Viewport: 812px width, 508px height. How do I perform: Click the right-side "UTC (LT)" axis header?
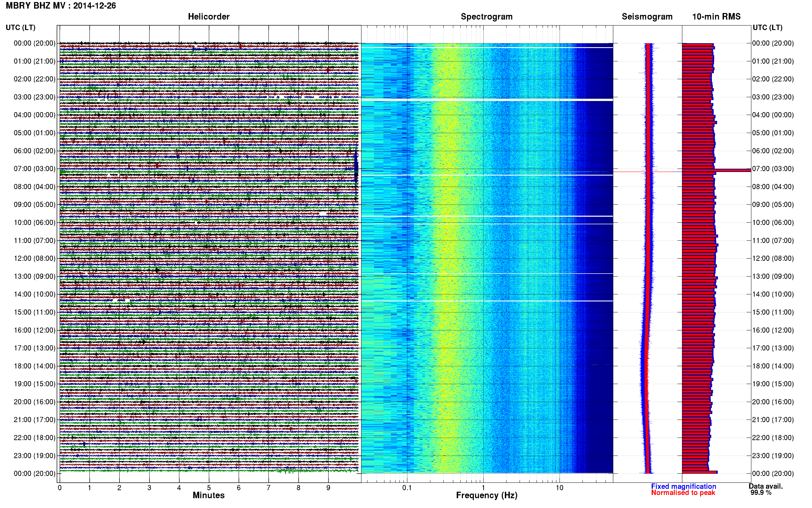click(x=767, y=28)
